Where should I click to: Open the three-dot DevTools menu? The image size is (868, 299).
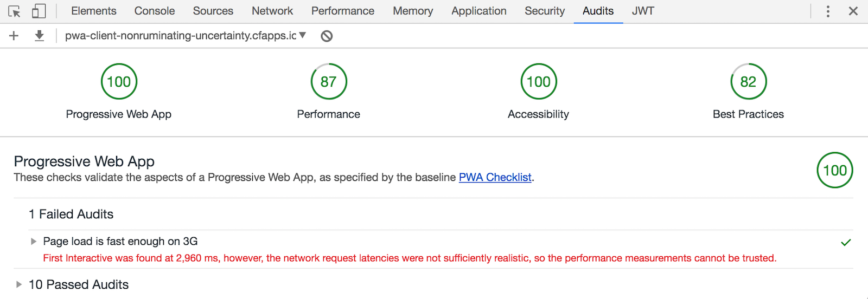click(x=828, y=11)
